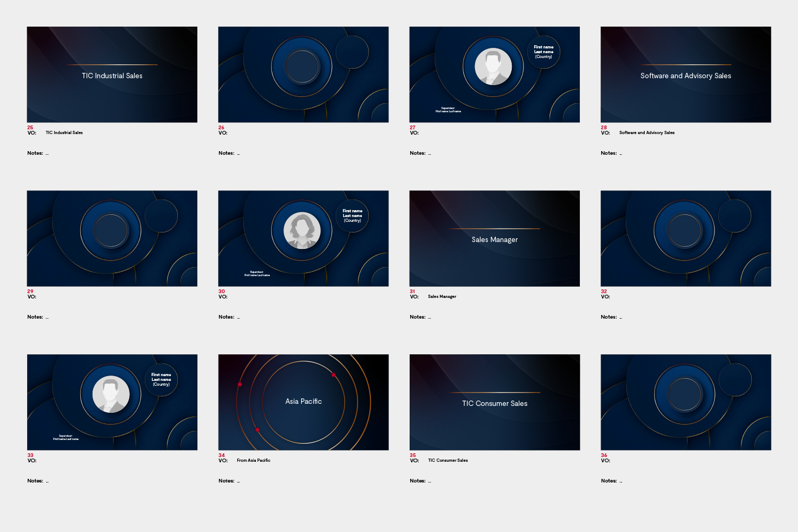The height and width of the screenshot is (532, 798).
Task: Click frame number 34 label
Action: [221, 455]
